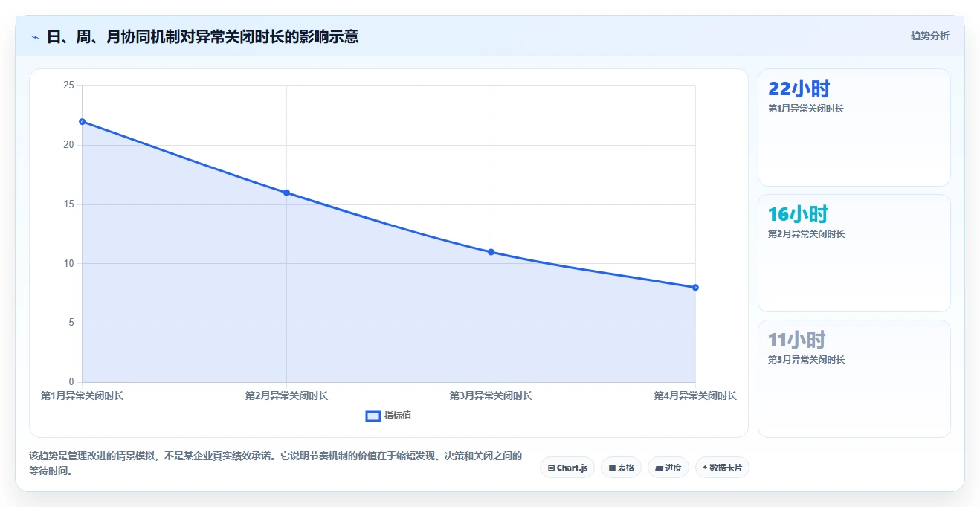
Task: Click the chart title 日、周、月协同机制对异常关闭时长的影响示意
Action: [x=202, y=36]
